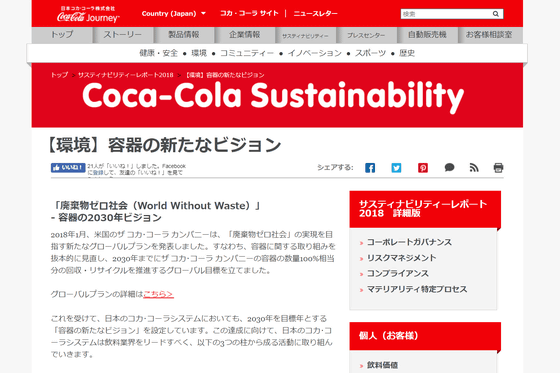Open the こちら> global plan link
The image size is (560, 373).
[158, 294]
